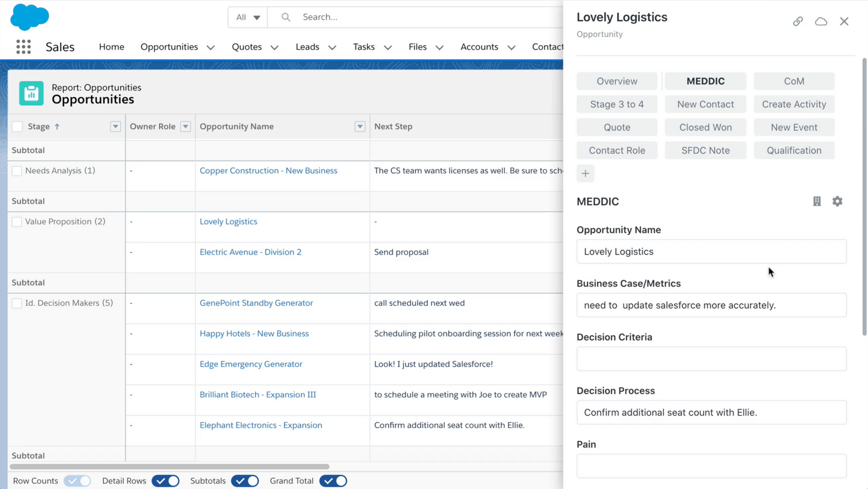
Task: Expand the Accounts nav chevron
Action: [x=511, y=47]
